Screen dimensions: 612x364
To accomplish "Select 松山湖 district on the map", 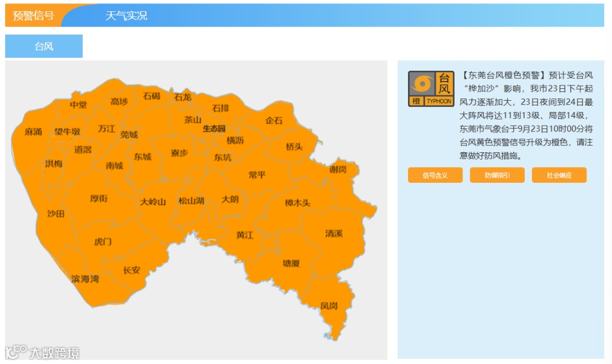I will [192, 201].
